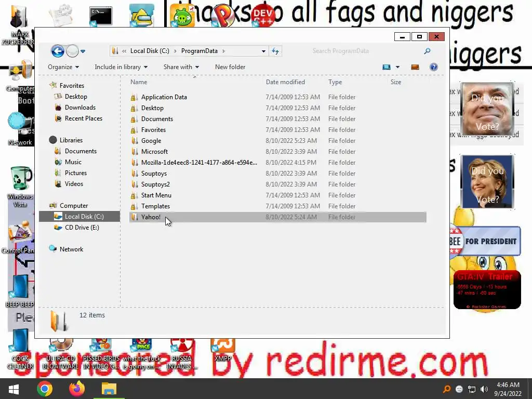Click the orange search icon in tray
532x399 pixels.
tap(447, 389)
